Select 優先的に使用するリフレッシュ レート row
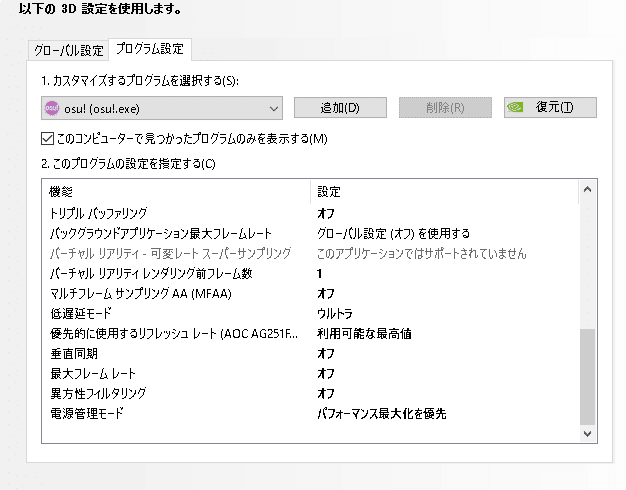 click(x=311, y=333)
